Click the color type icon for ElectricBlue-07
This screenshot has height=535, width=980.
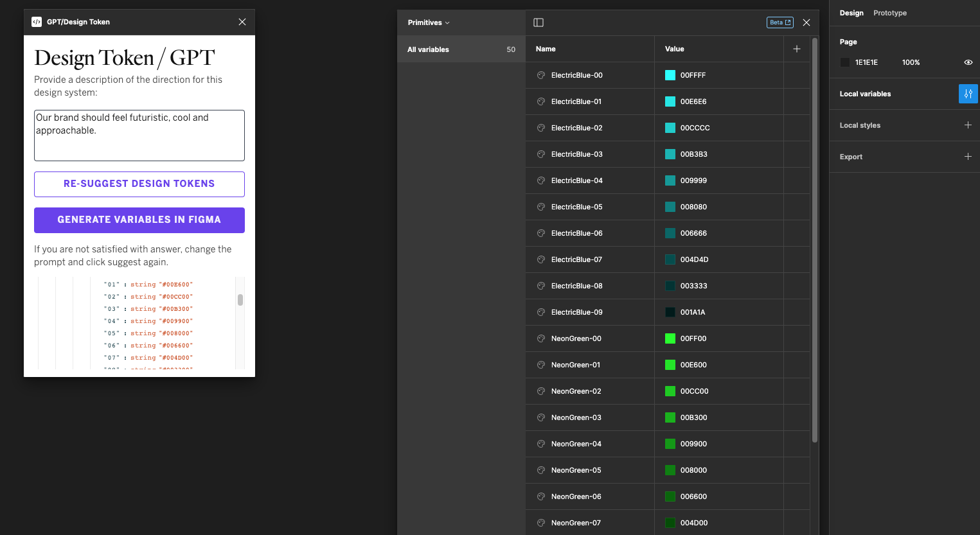click(x=541, y=259)
